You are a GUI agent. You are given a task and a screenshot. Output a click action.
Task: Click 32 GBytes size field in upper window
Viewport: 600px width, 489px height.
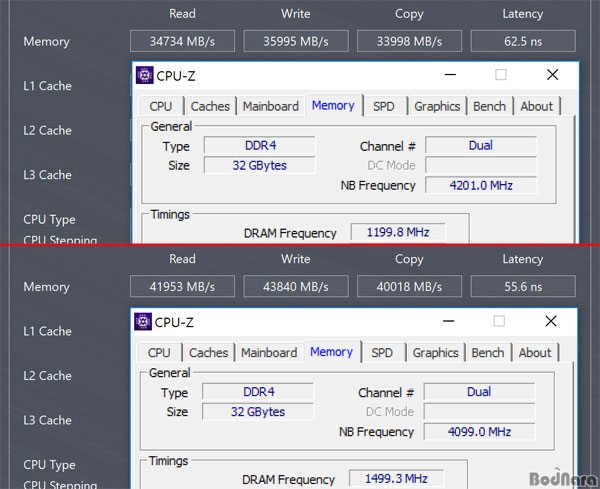pos(260,165)
